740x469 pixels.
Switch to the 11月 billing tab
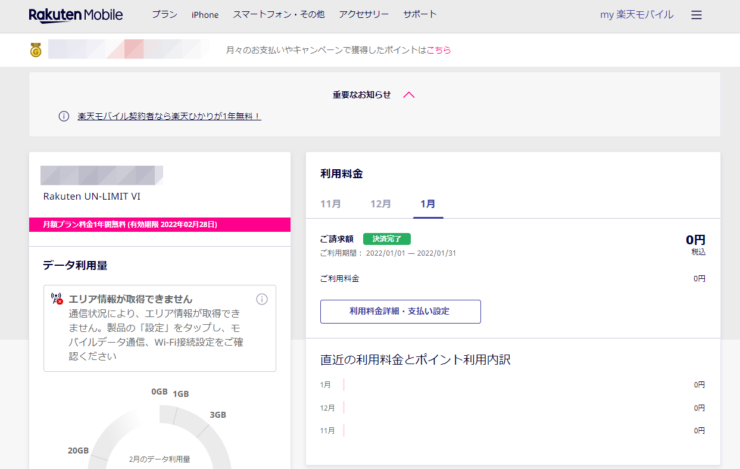pyautogui.click(x=330, y=204)
